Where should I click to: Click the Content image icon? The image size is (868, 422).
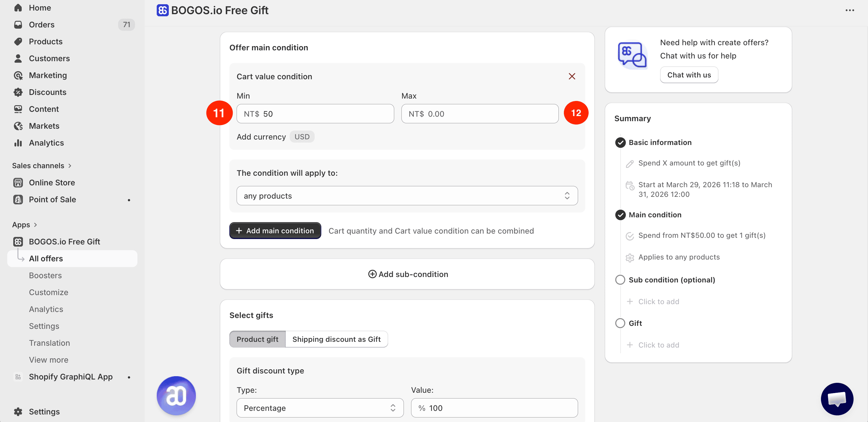tap(18, 109)
